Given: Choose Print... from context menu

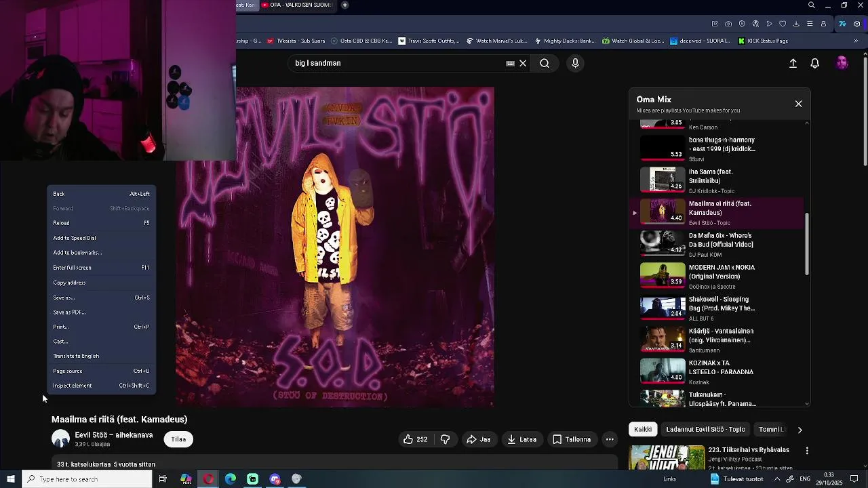Looking at the screenshot, I should [x=101, y=327].
